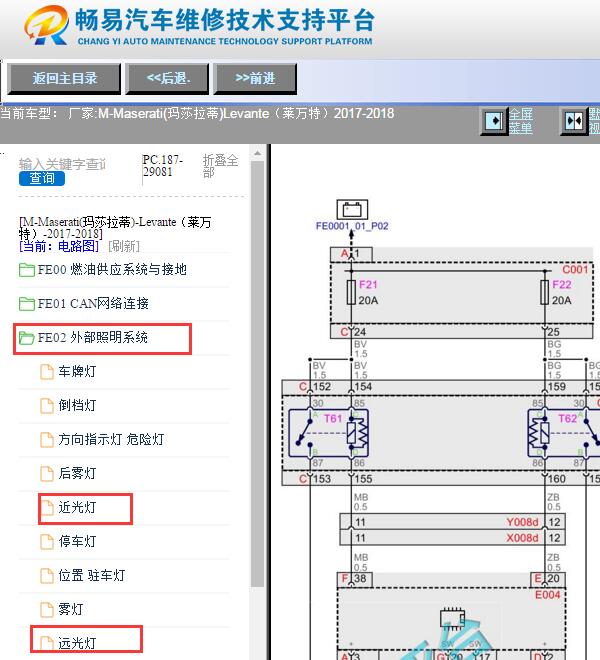The height and width of the screenshot is (660, 600).
Task: Refresh the tree with the 刷新 link
Action: [x=124, y=246]
